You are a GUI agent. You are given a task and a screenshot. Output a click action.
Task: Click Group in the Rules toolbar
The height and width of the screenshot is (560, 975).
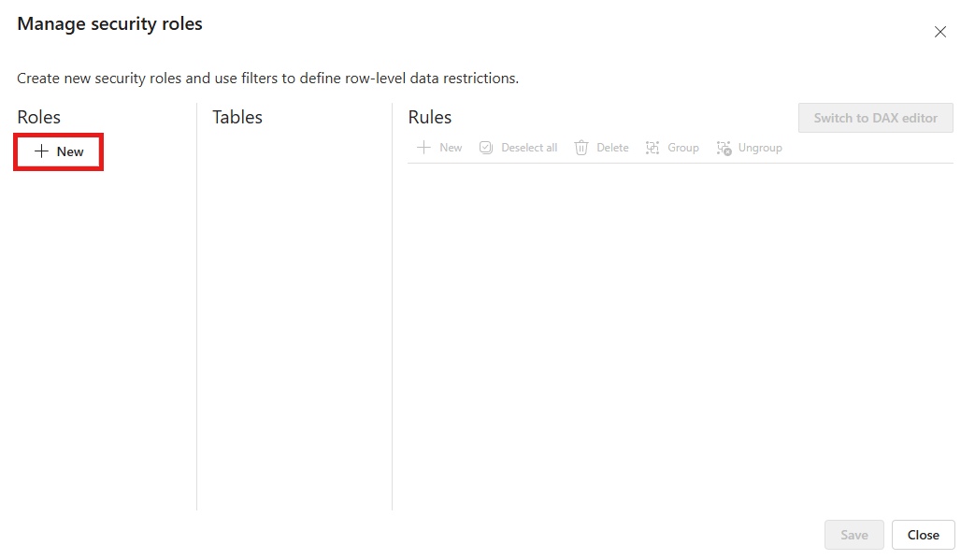(672, 148)
